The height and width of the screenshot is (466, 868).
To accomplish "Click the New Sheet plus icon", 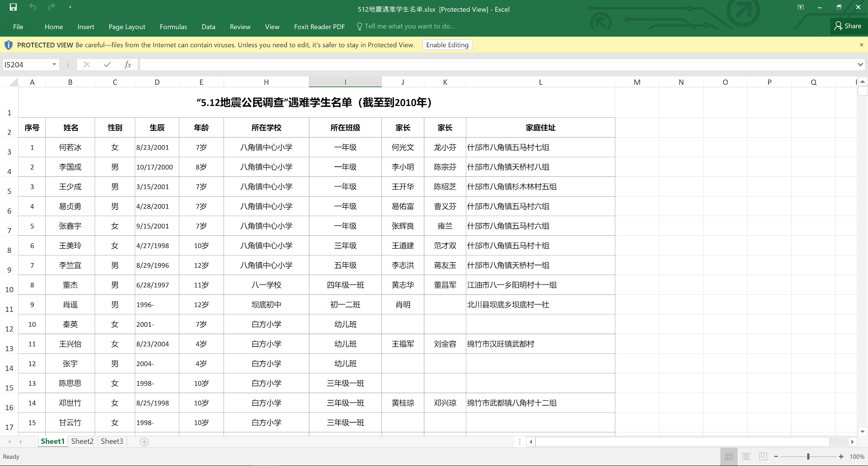I will 144,441.
